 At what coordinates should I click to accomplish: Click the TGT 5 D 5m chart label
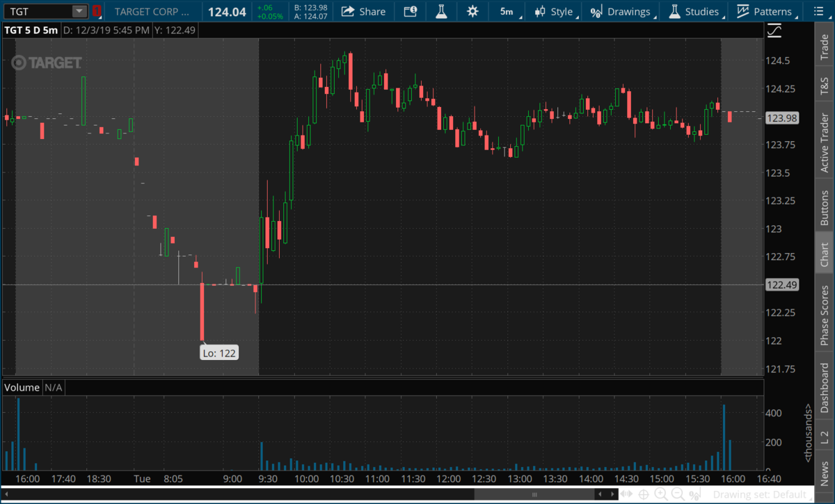(31, 31)
